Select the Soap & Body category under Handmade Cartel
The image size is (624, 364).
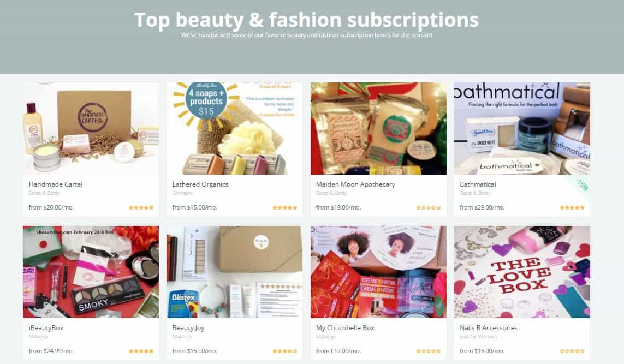point(44,193)
